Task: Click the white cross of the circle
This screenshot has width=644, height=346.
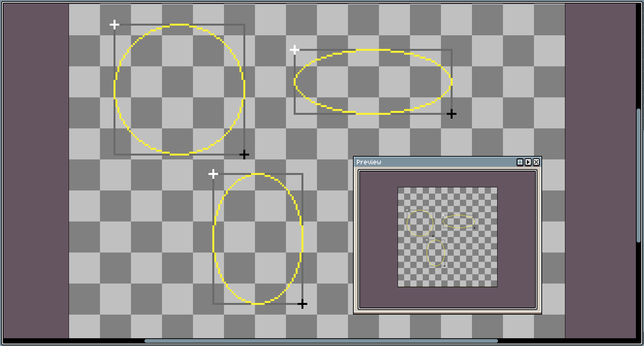Action: (114, 25)
